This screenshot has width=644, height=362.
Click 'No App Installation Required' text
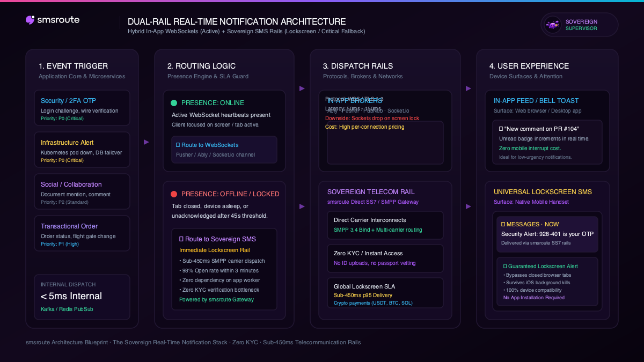coord(534,298)
